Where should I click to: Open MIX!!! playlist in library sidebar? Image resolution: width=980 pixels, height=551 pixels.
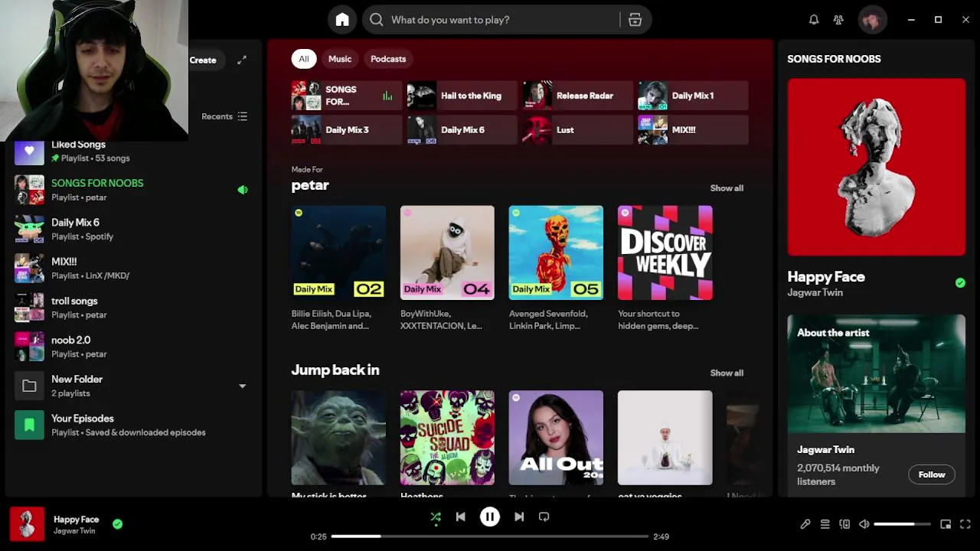(134, 268)
